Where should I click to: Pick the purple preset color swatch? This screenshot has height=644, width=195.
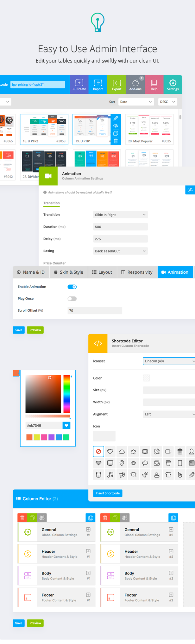click(51, 437)
